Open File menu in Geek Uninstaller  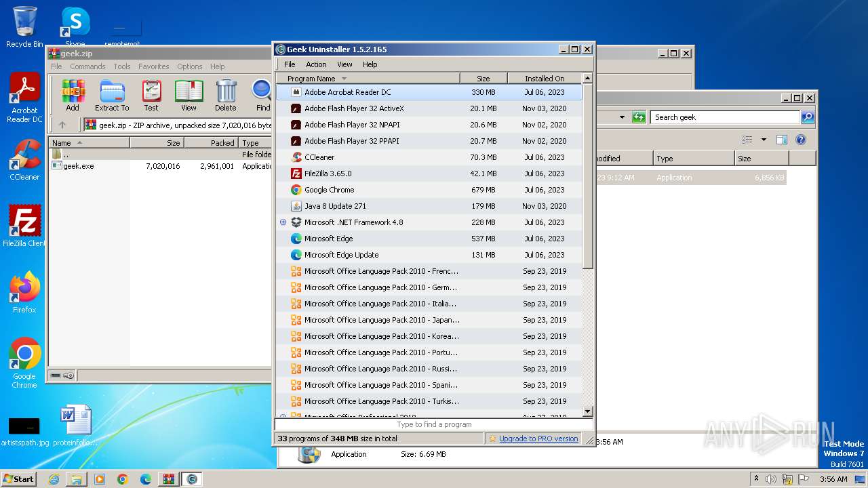click(290, 64)
